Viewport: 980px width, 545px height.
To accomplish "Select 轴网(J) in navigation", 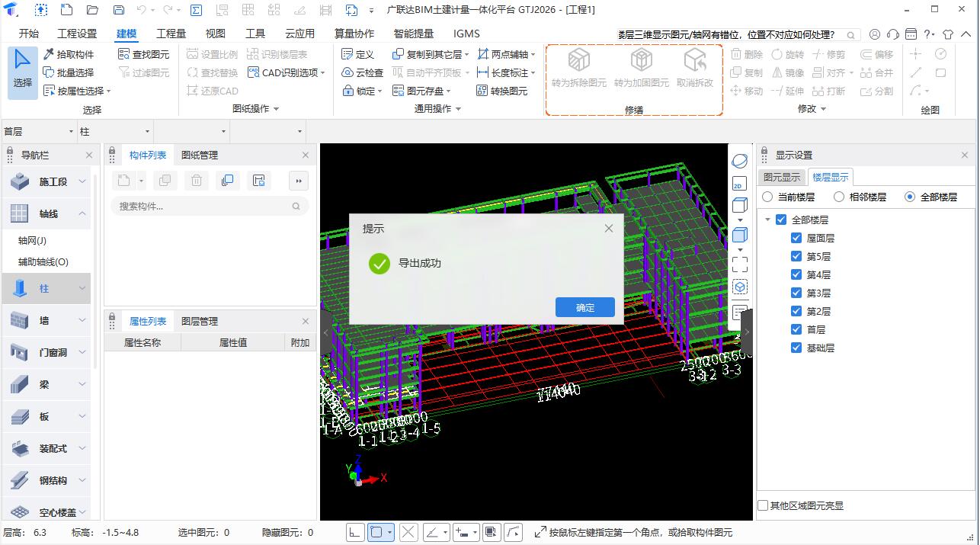I will pos(33,240).
